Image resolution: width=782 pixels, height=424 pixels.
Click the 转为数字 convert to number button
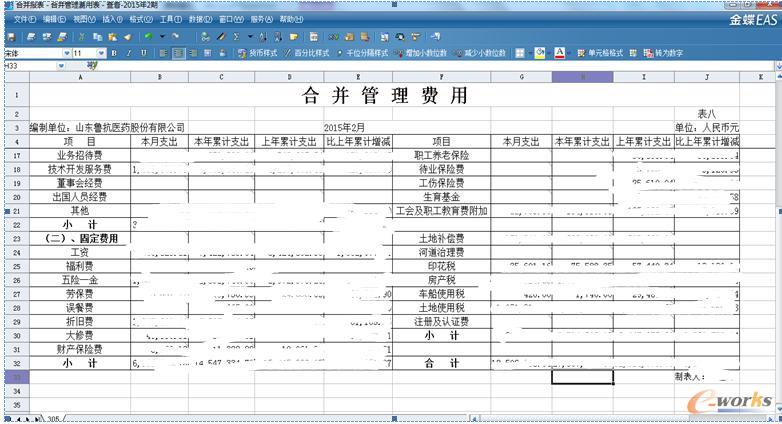pos(663,52)
